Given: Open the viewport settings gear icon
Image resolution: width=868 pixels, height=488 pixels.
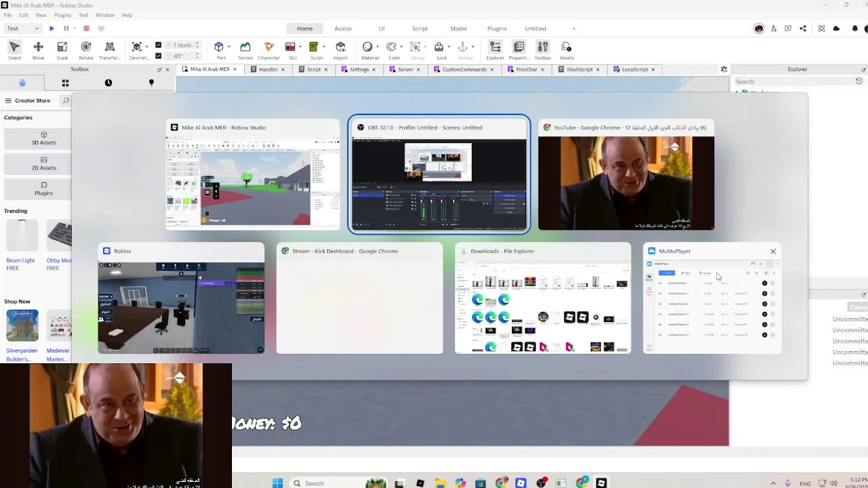Looking at the screenshot, I should coord(724,69).
